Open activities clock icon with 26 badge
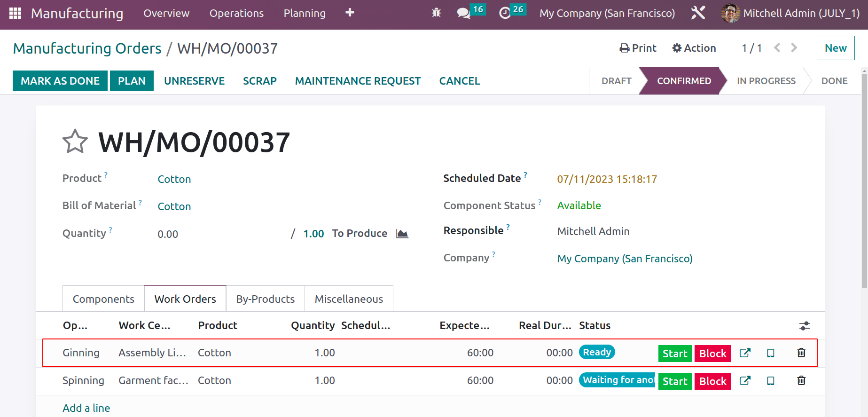Image resolution: width=868 pixels, height=417 pixels. [x=512, y=12]
